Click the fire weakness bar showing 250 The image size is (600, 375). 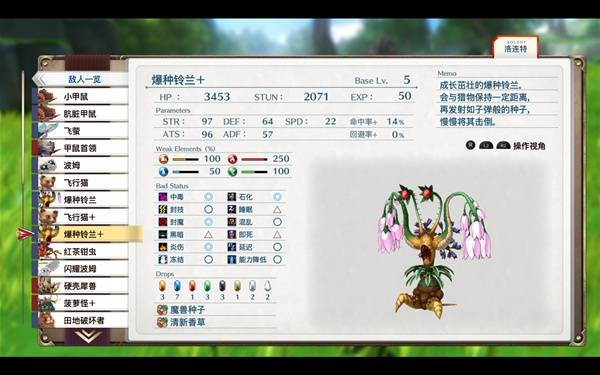[x=254, y=159]
